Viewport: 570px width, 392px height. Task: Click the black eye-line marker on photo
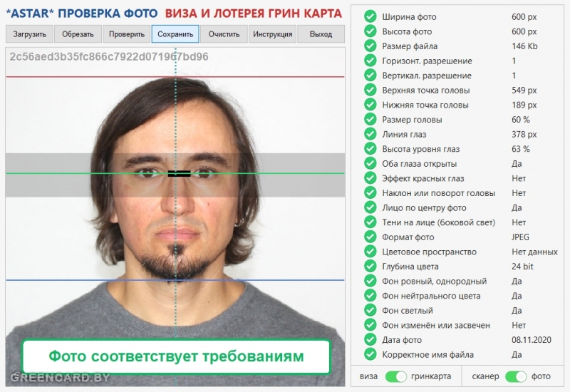point(180,173)
